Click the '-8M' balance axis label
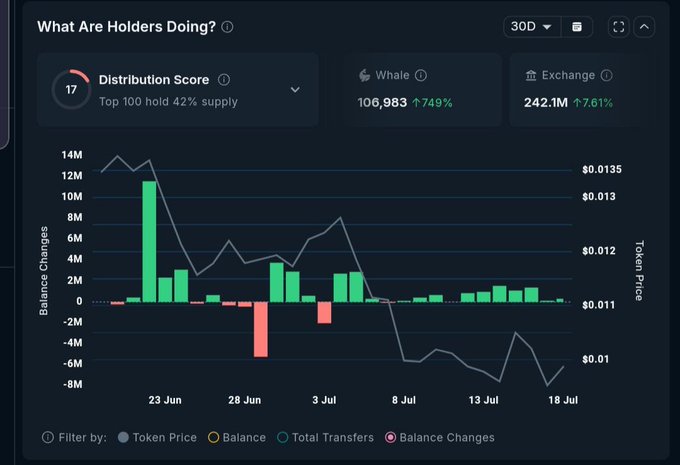680x465 pixels. click(x=72, y=384)
